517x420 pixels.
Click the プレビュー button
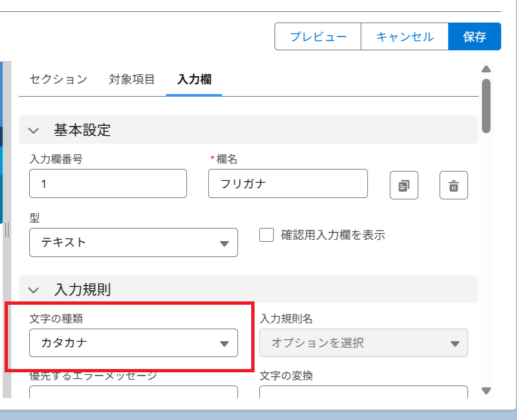coord(318,36)
